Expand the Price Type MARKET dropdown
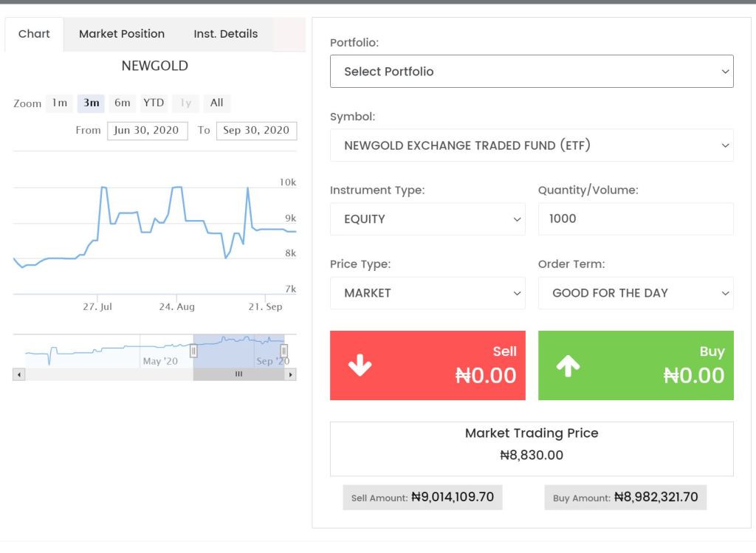Image resolution: width=756 pixels, height=553 pixels. click(427, 293)
